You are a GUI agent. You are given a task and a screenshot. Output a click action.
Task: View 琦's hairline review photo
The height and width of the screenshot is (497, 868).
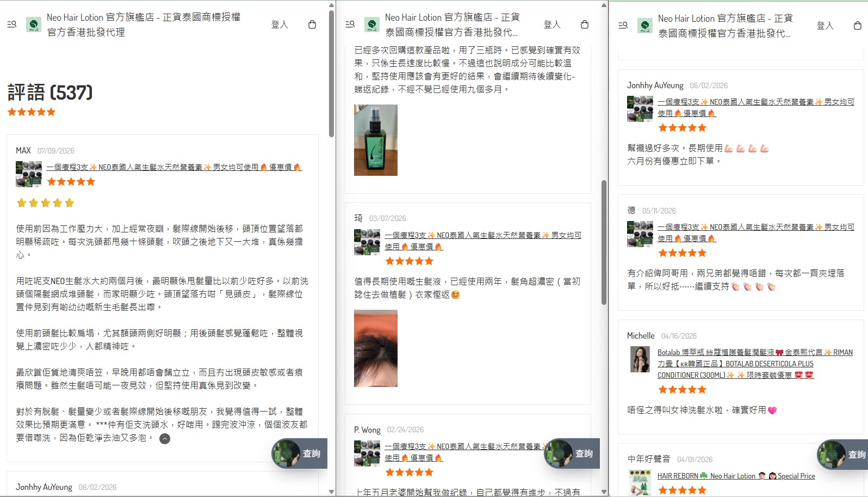(x=376, y=348)
